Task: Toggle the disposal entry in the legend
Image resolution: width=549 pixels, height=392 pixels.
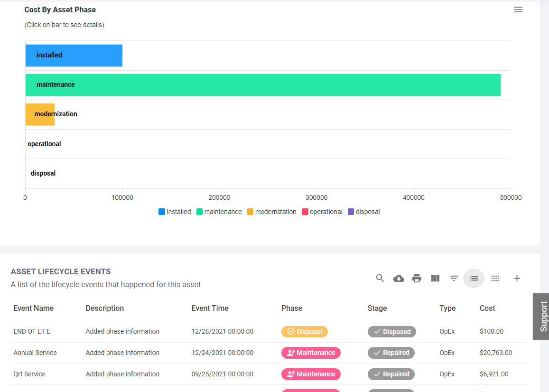Action: coord(364,212)
